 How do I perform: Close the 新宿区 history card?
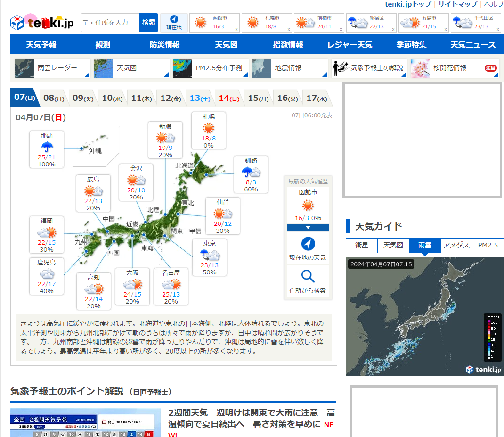pyautogui.click(x=393, y=29)
